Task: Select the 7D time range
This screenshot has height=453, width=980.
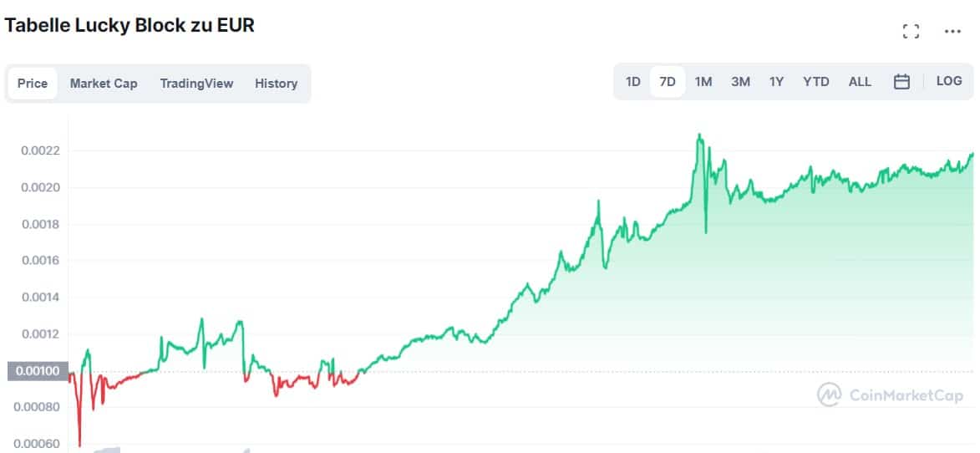Action: (668, 82)
